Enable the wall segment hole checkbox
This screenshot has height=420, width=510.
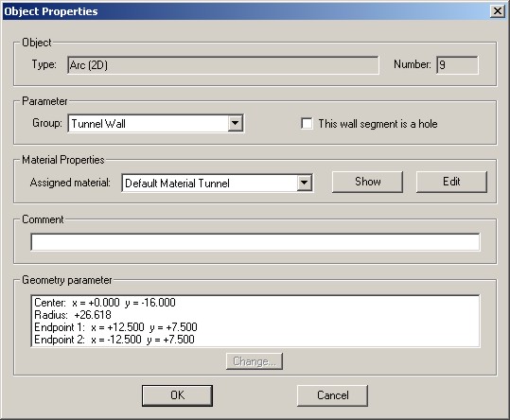coord(307,124)
